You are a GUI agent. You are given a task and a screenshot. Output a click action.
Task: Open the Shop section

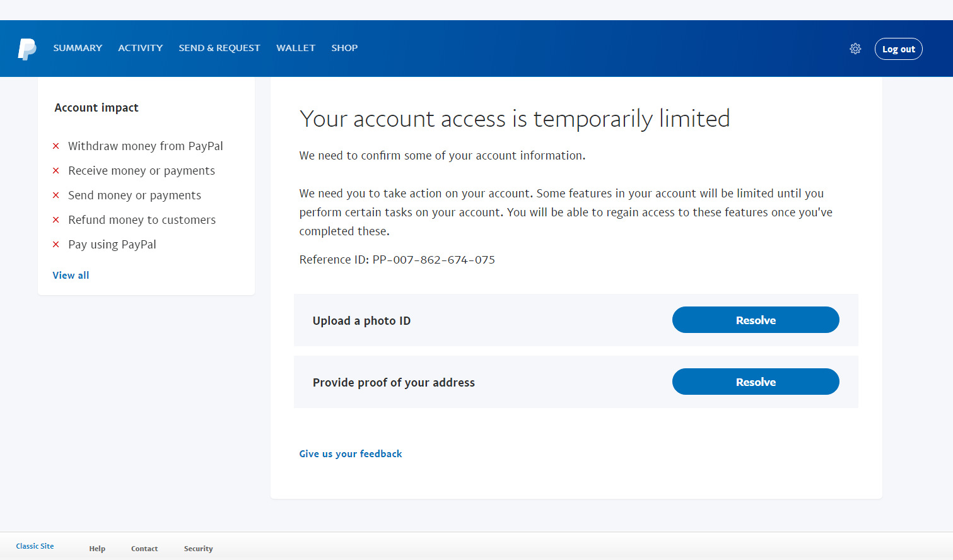coord(344,48)
